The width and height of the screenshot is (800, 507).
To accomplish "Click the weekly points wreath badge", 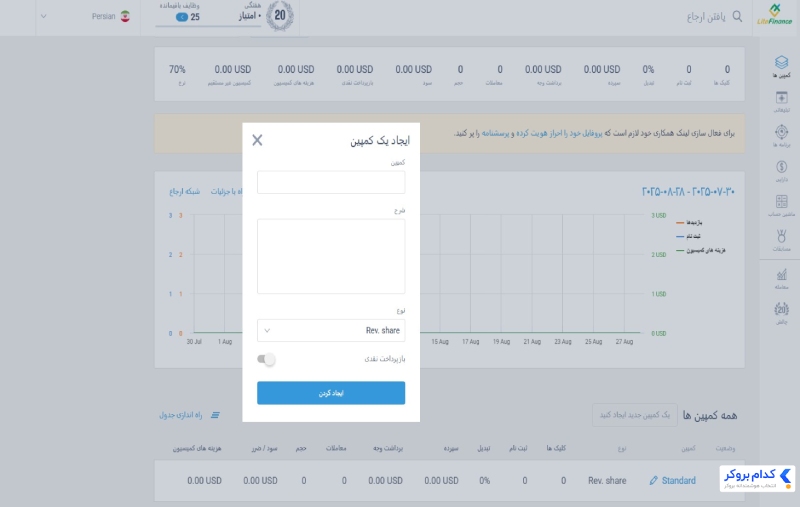I will tap(280, 16).
